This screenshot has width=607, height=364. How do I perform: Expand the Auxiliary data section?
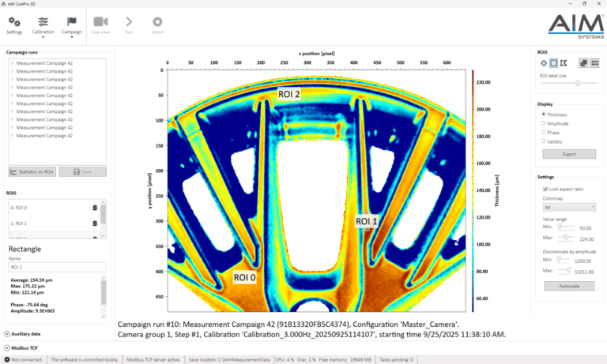(7, 334)
